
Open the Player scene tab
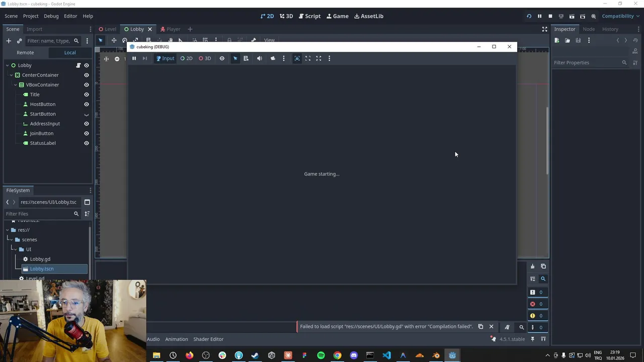(170, 29)
